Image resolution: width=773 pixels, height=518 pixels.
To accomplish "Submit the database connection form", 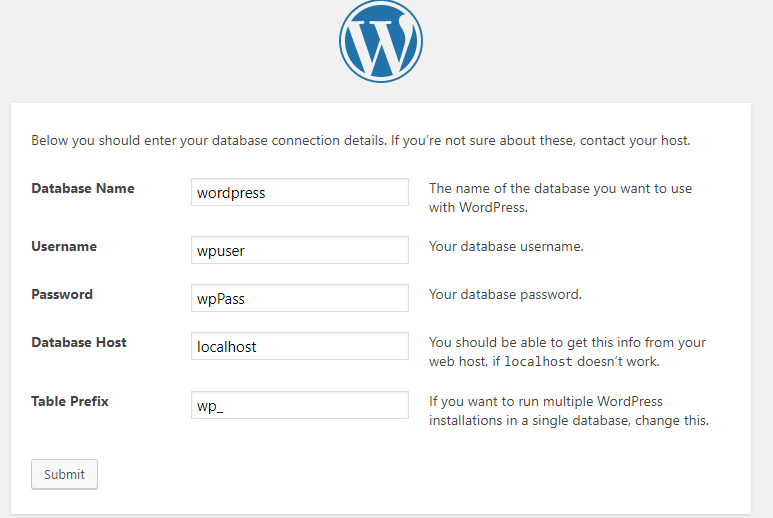I will (x=64, y=474).
